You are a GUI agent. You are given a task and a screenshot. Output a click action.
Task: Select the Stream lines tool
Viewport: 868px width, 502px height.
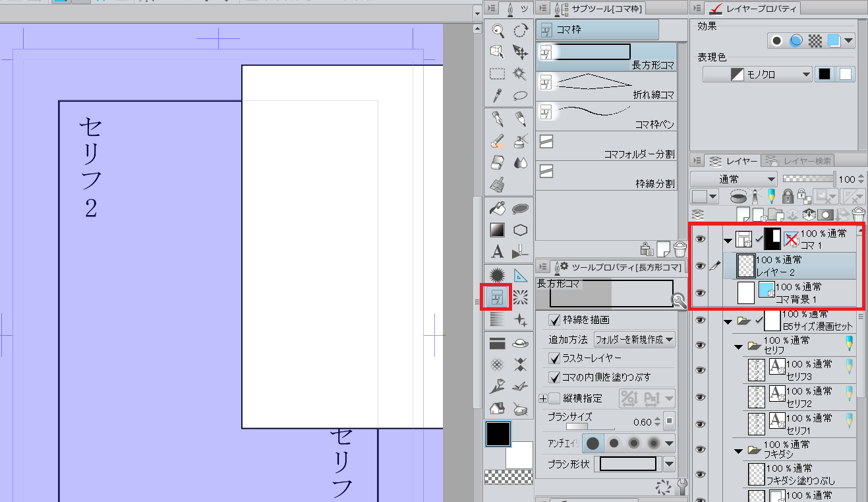[x=498, y=319]
